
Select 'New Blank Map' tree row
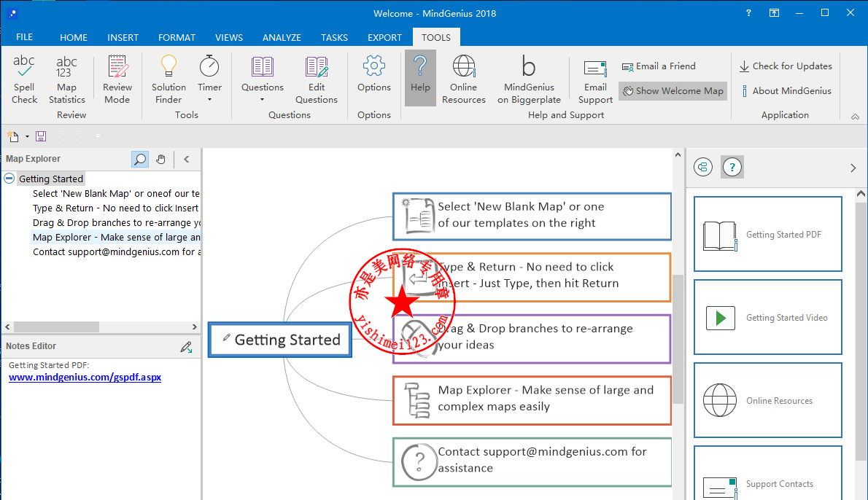(x=116, y=194)
